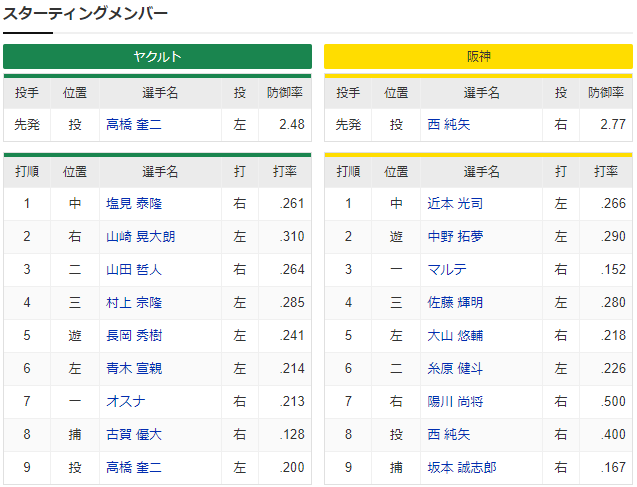Viewport: 637px width, 487px height.
Task: Select batting average .152 of マルテ
Action: pyautogui.click(x=613, y=269)
